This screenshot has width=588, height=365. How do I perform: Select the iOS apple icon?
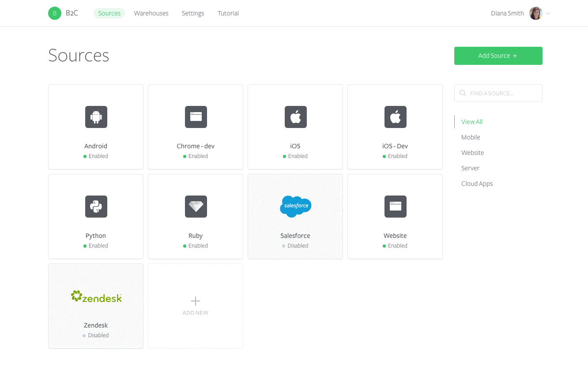pyautogui.click(x=296, y=117)
